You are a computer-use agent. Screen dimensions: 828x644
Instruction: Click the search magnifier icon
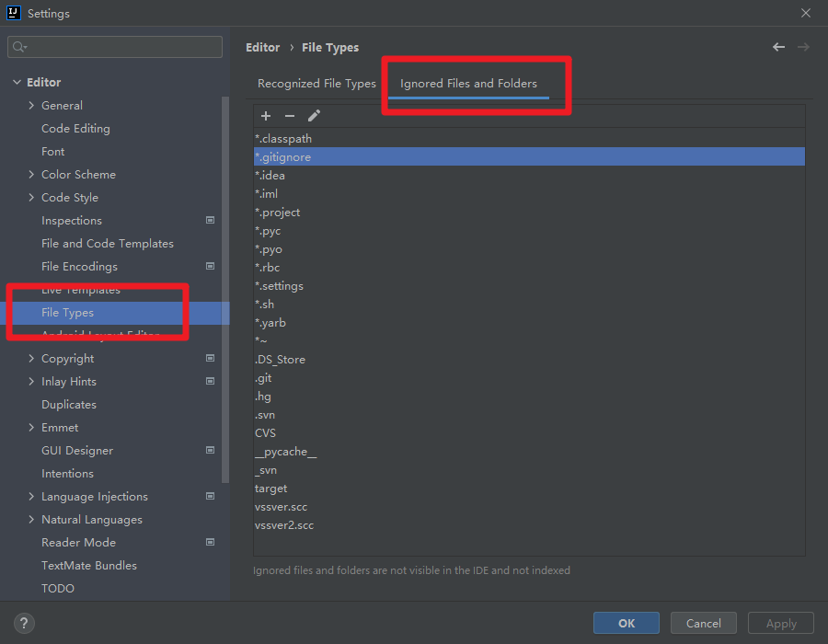[19, 47]
